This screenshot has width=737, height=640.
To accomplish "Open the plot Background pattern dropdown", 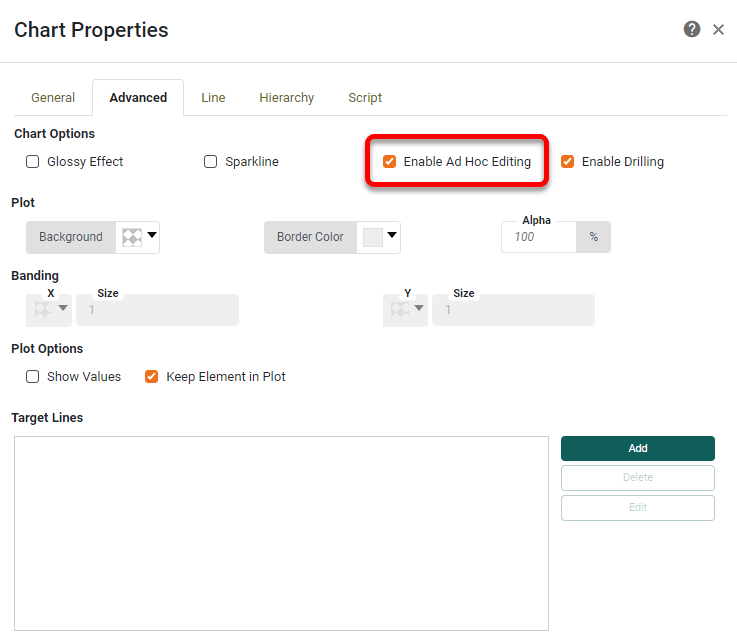I will coord(152,237).
